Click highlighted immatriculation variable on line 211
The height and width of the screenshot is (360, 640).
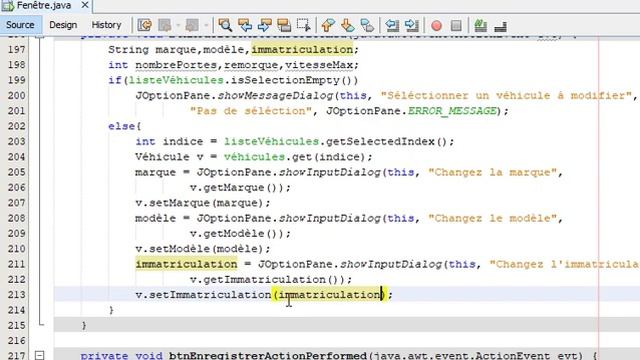186,264
